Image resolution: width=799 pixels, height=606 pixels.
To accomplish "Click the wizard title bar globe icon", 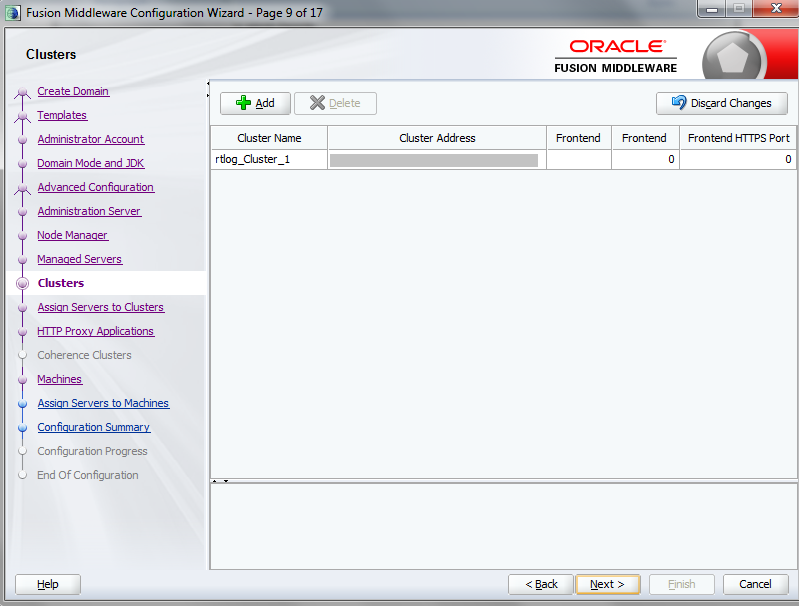I will (x=13, y=13).
